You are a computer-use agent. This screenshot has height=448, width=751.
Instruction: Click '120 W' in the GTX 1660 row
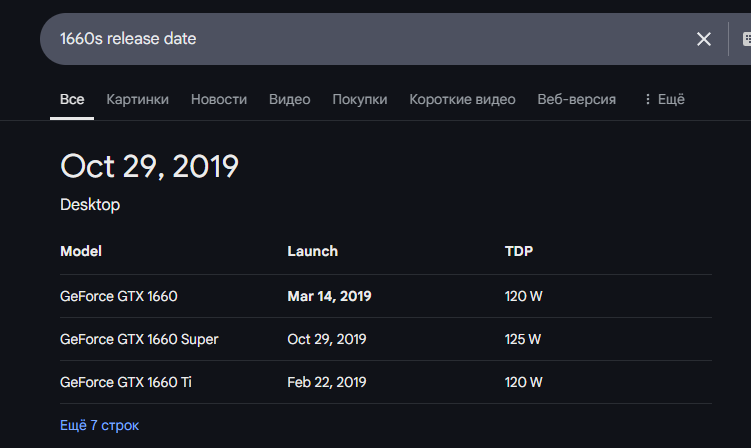coord(523,296)
